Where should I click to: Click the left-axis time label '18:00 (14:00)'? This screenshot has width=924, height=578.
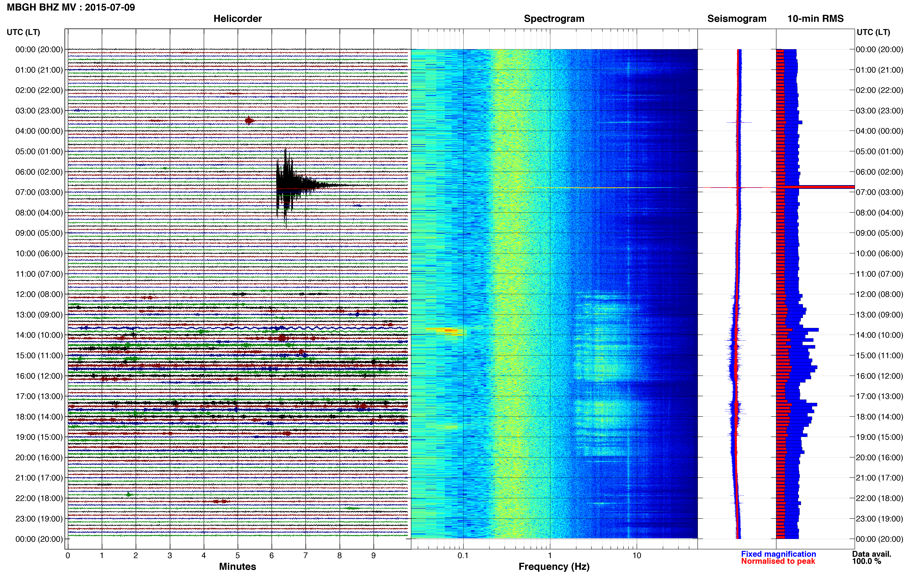(x=39, y=417)
